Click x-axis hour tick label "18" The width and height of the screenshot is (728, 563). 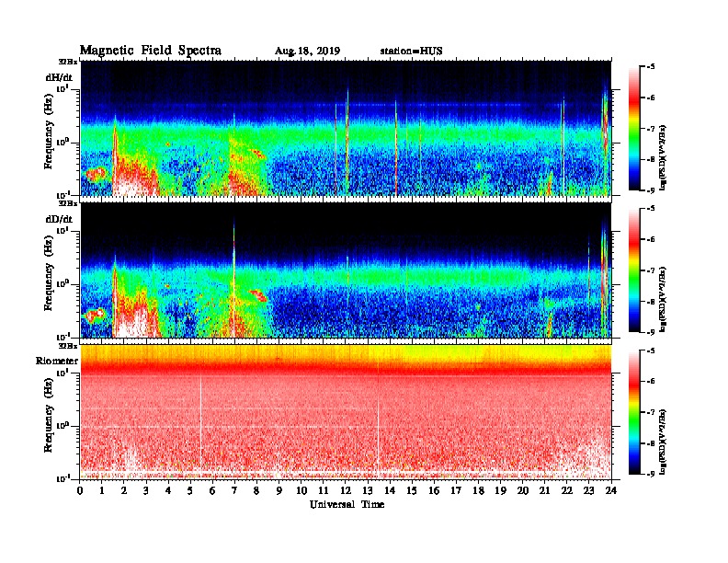coord(478,490)
